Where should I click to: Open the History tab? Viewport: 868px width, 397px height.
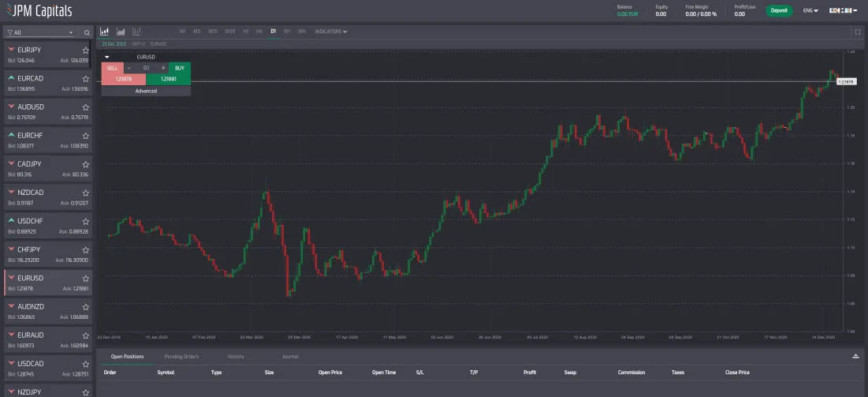[x=236, y=357]
